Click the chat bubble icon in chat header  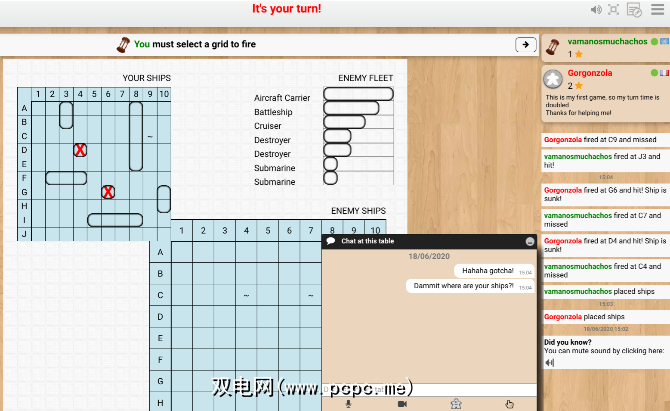click(331, 241)
